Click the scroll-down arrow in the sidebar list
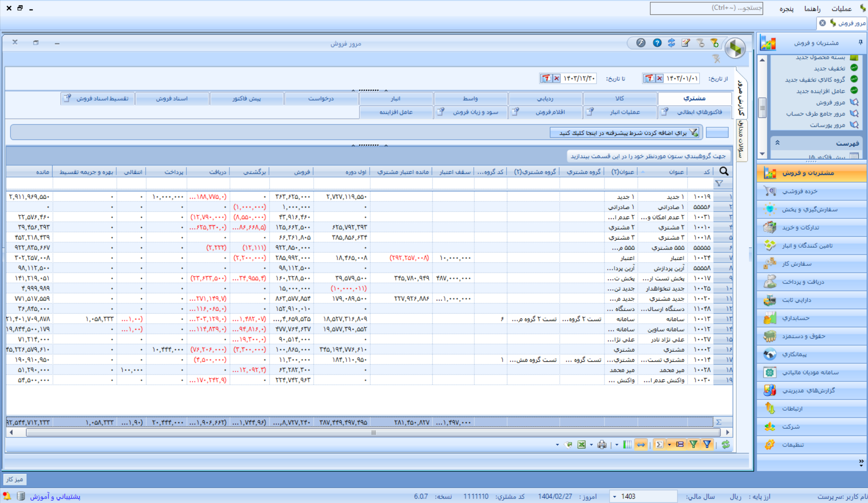The image size is (868, 503). pyautogui.click(x=763, y=154)
